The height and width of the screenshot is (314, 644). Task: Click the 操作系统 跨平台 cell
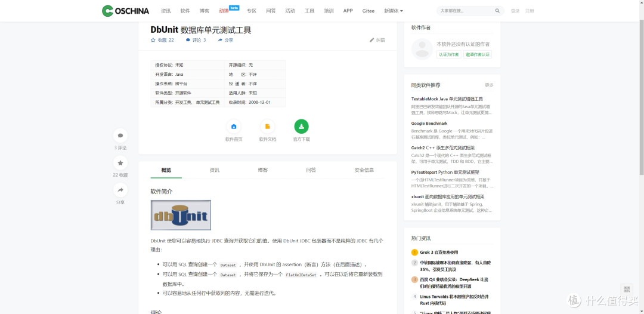(188, 84)
